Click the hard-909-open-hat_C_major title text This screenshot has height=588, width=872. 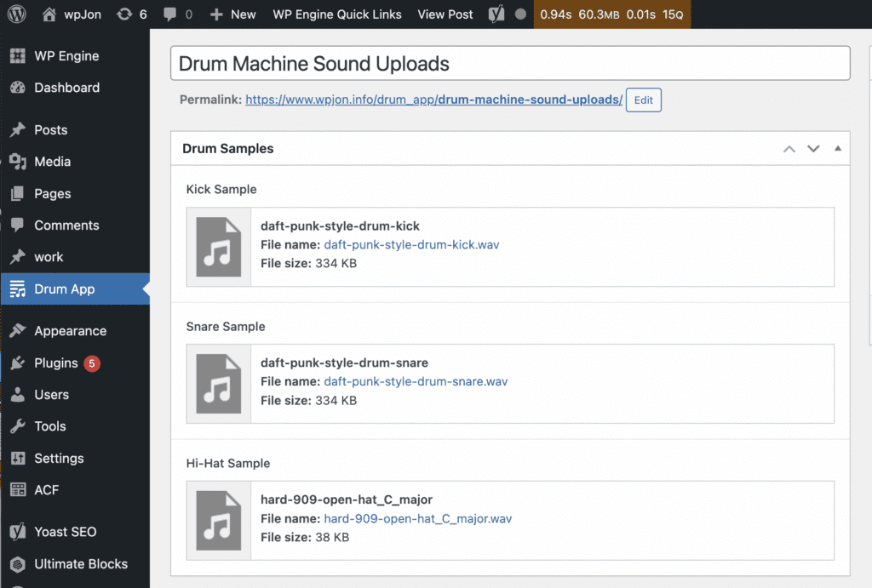click(x=347, y=500)
